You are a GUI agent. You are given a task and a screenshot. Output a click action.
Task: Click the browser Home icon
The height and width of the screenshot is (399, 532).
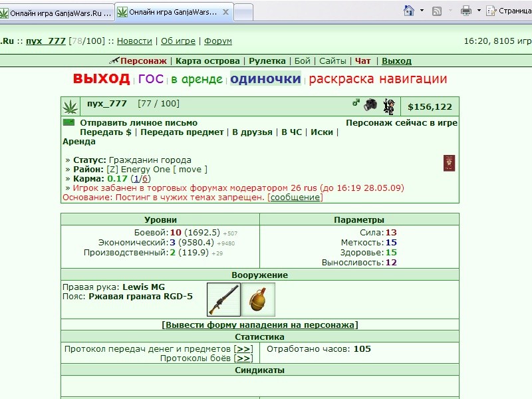409,11
